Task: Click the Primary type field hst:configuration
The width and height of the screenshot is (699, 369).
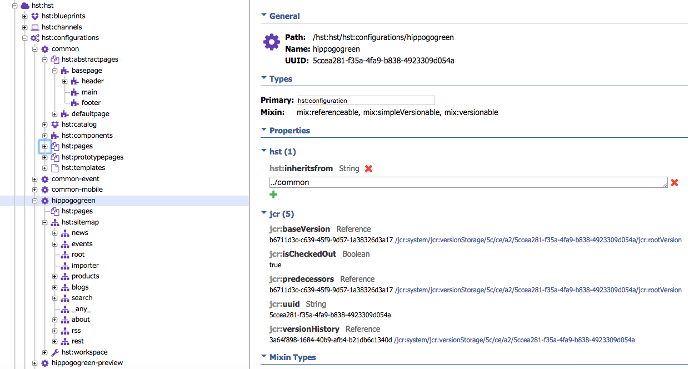Action: pos(365,100)
